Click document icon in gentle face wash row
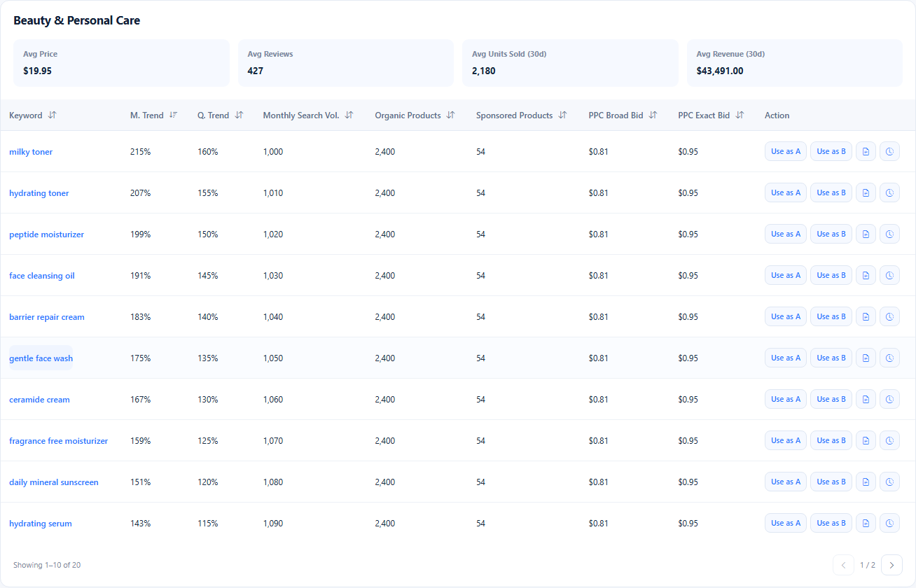916x588 pixels. click(866, 358)
